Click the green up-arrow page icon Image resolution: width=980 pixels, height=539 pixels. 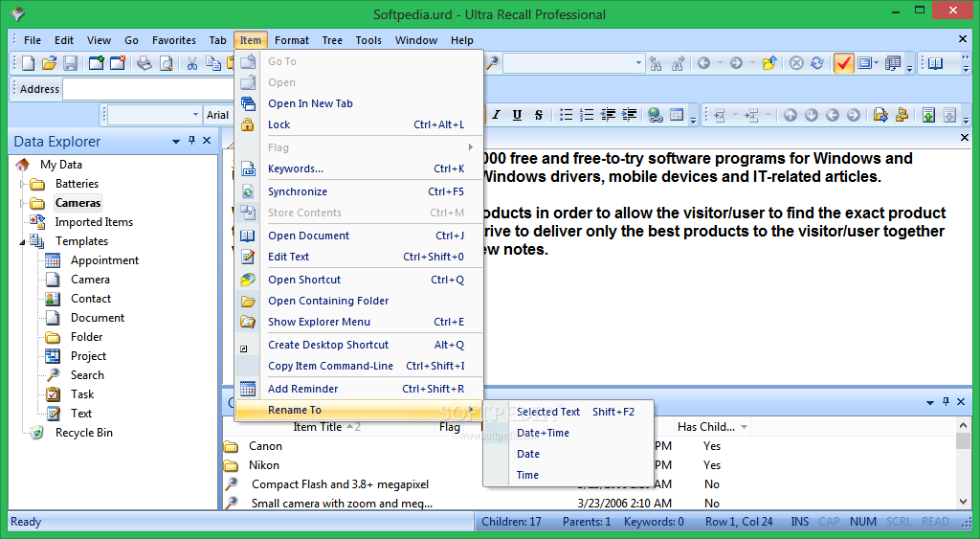click(928, 115)
